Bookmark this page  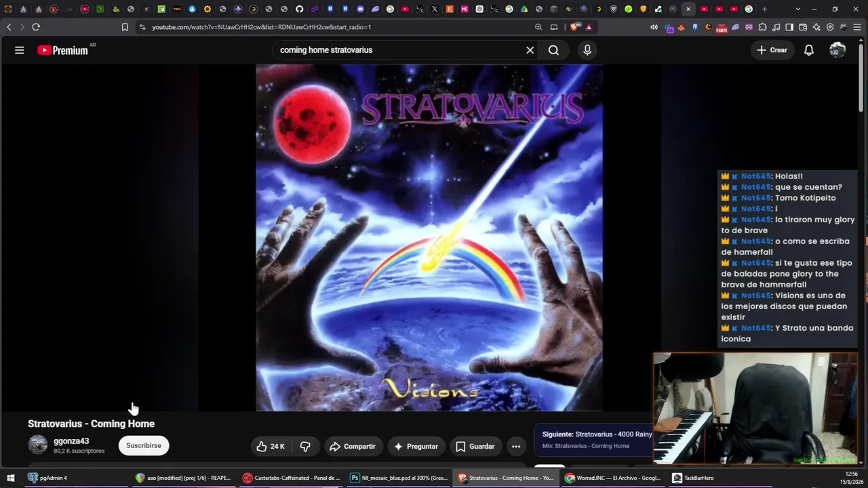tap(125, 27)
